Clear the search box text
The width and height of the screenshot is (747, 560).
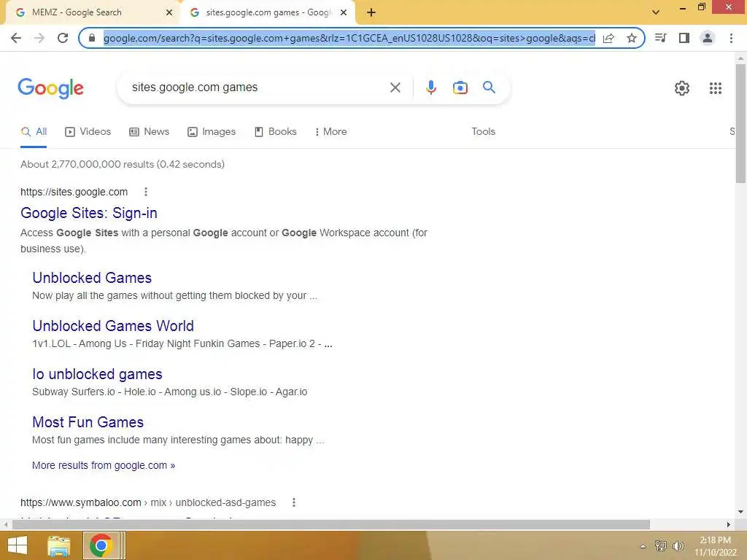click(395, 87)
